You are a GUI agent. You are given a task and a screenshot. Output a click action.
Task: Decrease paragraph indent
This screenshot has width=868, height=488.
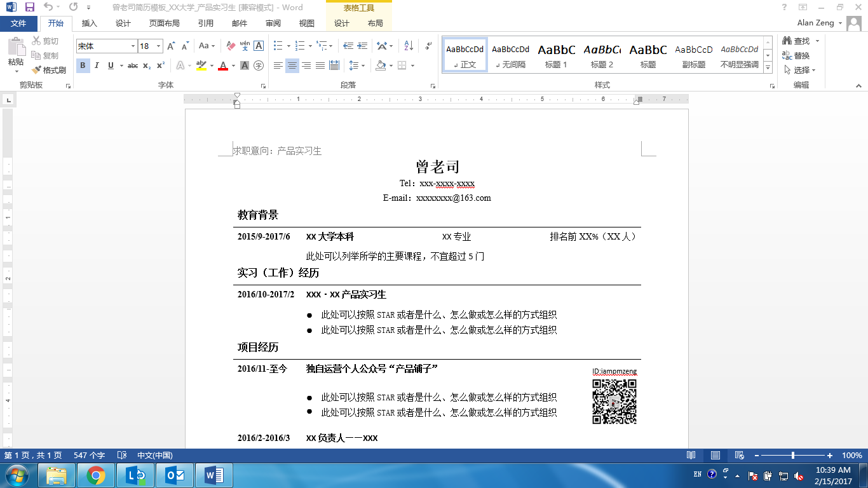coord(348,46)
